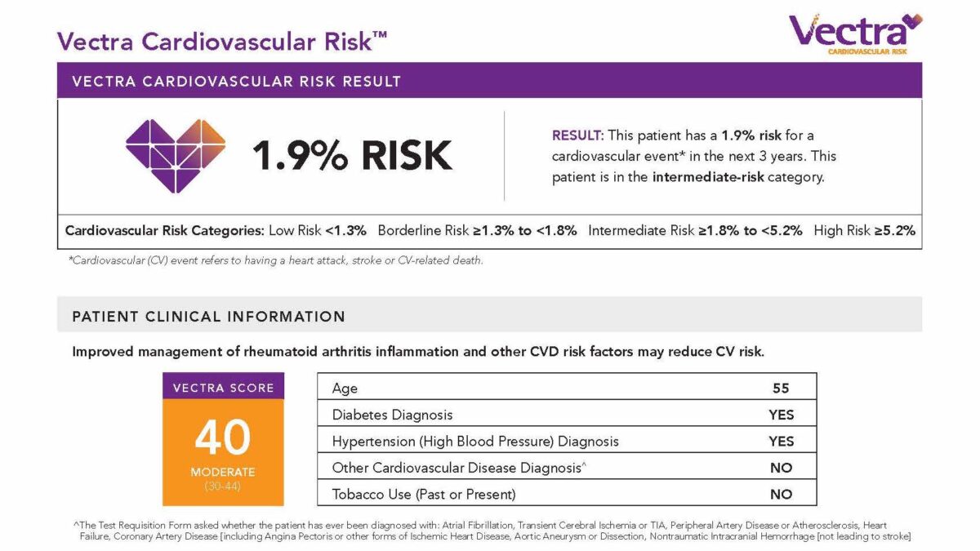This screenshot has height=551, width=980.
Task: Click the Vectra logo in top right
Action: point(854,33)
